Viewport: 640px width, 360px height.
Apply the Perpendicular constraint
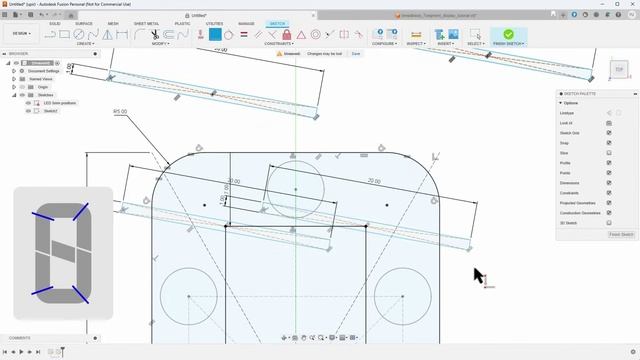coord(272,35)
